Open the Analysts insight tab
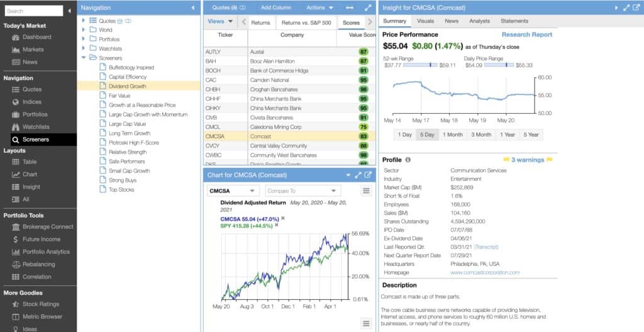This screenshot has height=332, width=644. coord(479,21)
